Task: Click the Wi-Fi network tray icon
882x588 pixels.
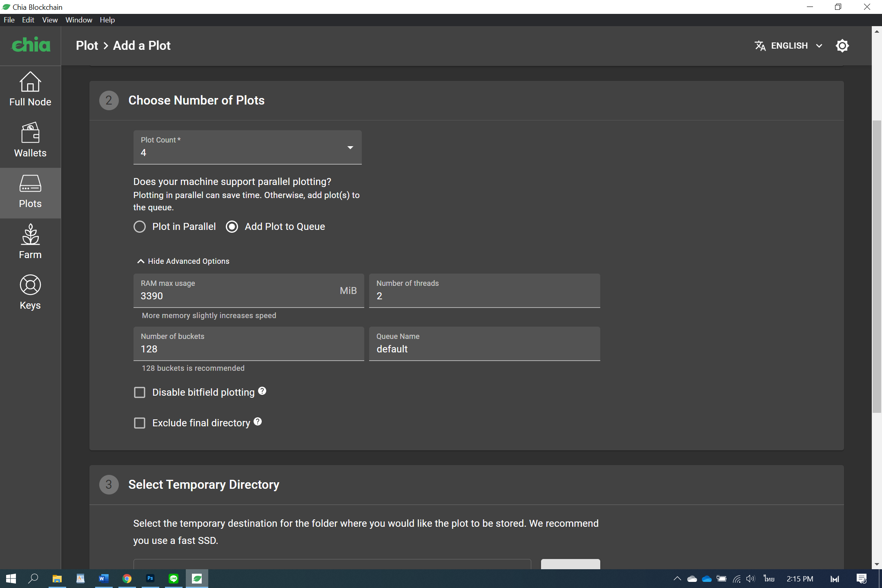Action: tap(737, 579)
